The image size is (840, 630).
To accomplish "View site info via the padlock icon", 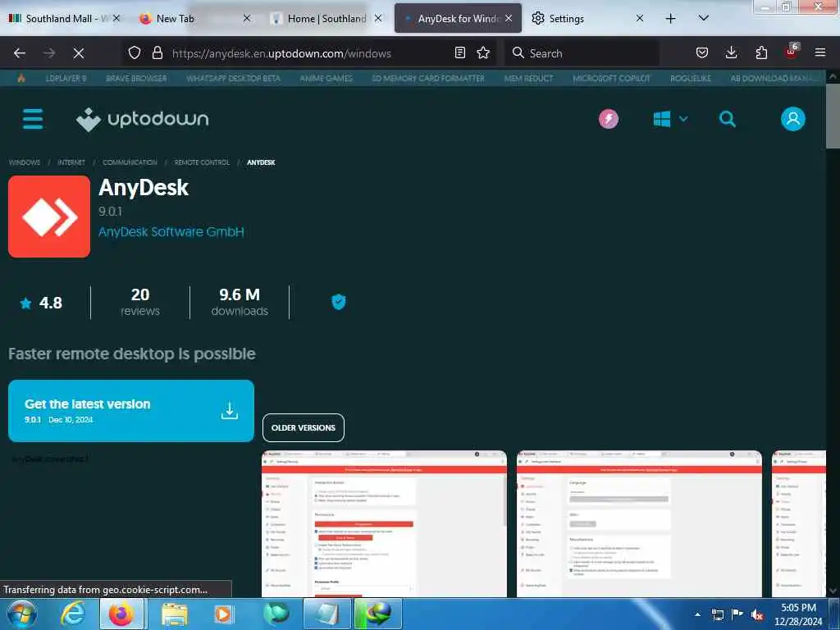I will pyautogui.click(x=157, y=52).
